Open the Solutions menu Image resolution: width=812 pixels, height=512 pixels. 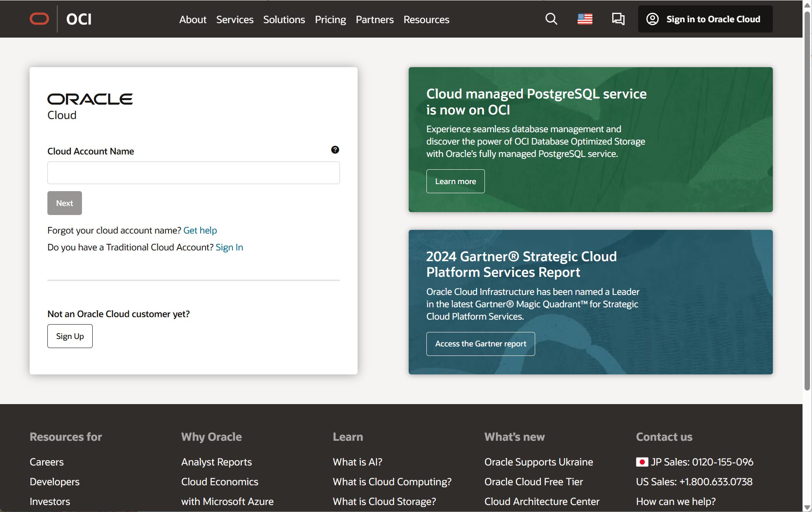284,19
